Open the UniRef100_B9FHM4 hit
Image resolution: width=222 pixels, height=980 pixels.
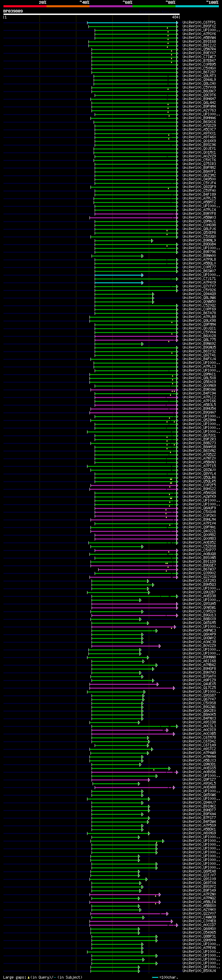[x=199, y=106]
